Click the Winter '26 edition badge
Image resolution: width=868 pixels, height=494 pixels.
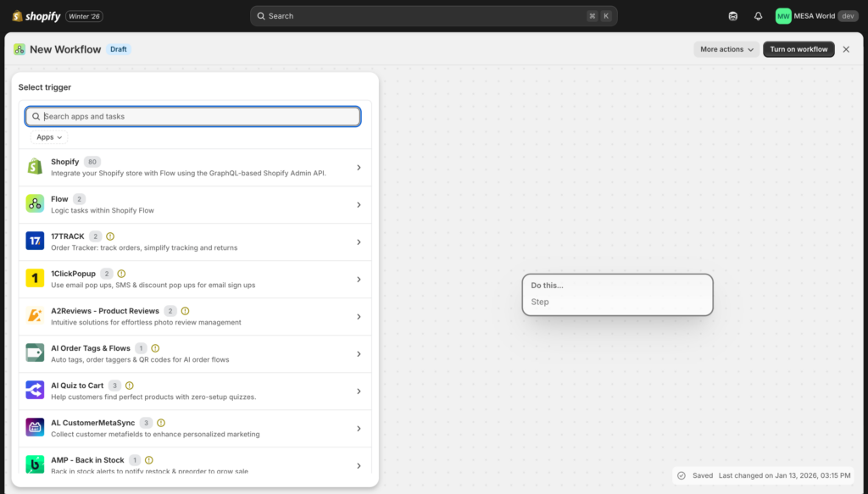point(84,16)
